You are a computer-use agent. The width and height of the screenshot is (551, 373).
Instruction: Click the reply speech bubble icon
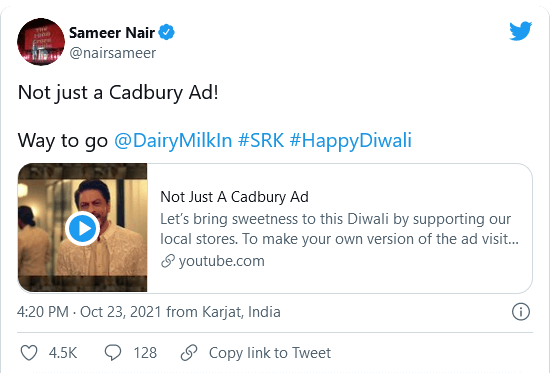(x=113, y=353)
